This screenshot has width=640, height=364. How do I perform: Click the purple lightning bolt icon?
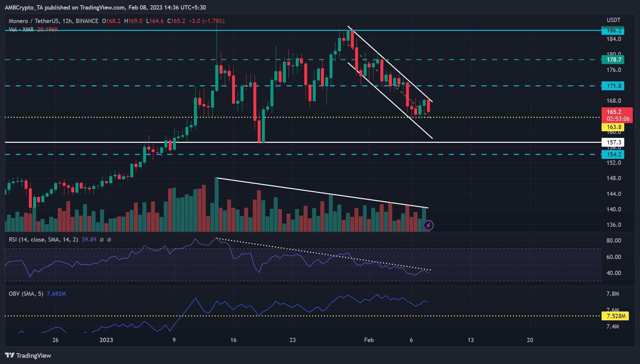(x=428, y=225)
